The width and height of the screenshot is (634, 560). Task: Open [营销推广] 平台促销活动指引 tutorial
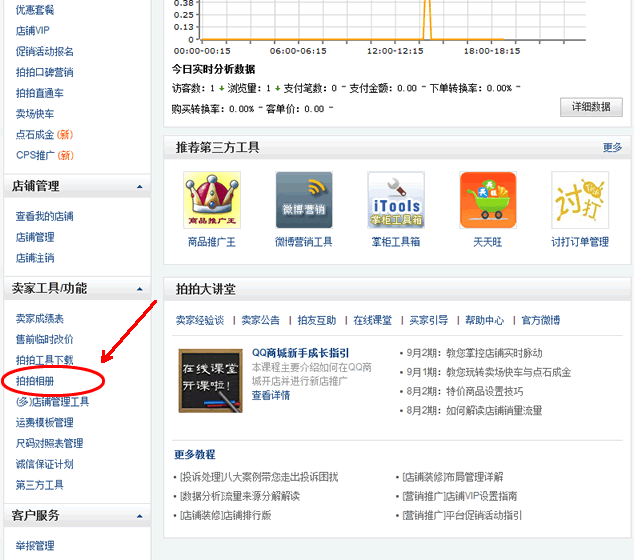[462, 516]
